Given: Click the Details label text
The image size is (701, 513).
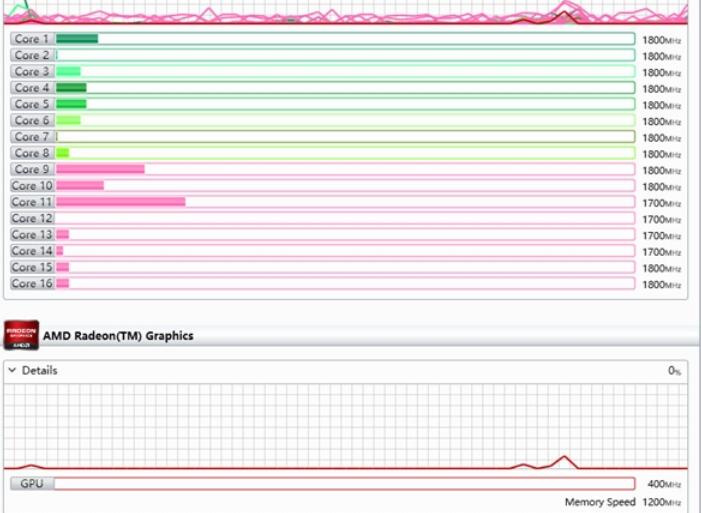Looking at the screenshot, I should click(40, 370).
